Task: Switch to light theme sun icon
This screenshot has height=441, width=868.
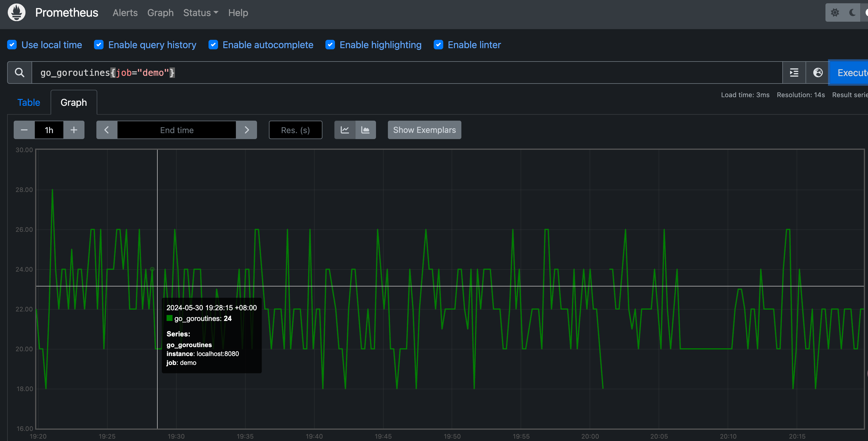Action: (x=834, y=13)
